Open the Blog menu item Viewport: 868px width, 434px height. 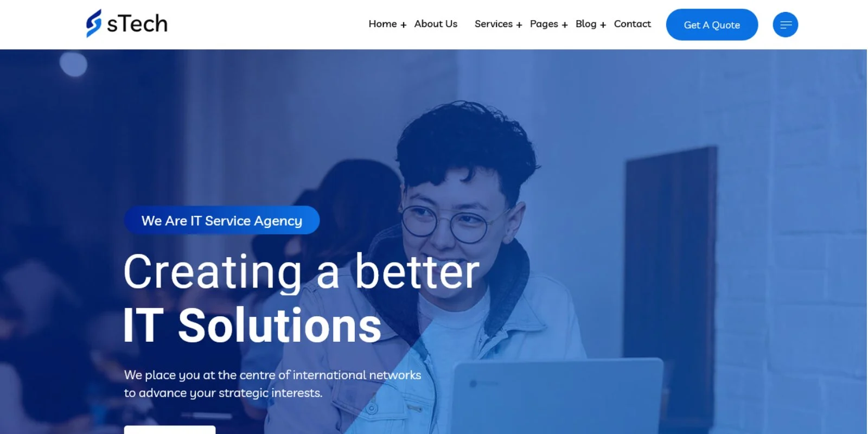click(586, 24)
